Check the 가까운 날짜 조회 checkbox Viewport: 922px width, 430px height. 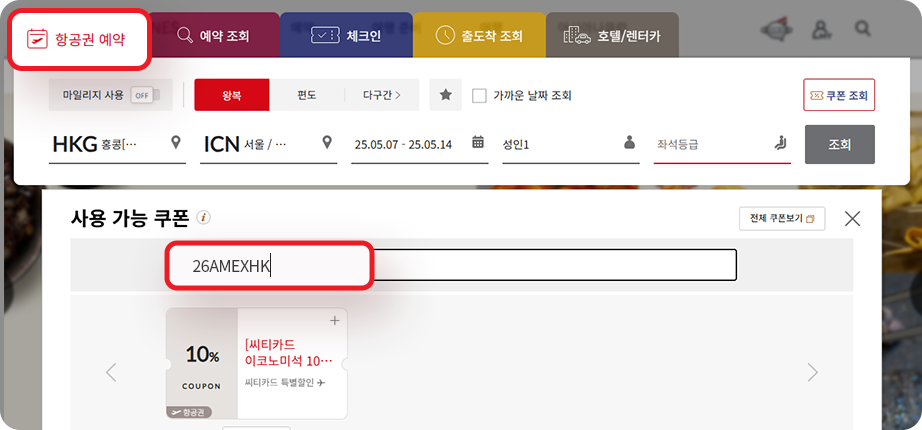pos(479,96)
